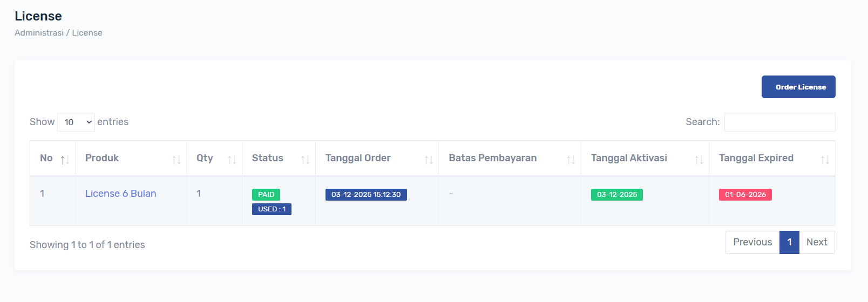Sort by Batas Pembayaran arrows icon

(x=571, y=160)
